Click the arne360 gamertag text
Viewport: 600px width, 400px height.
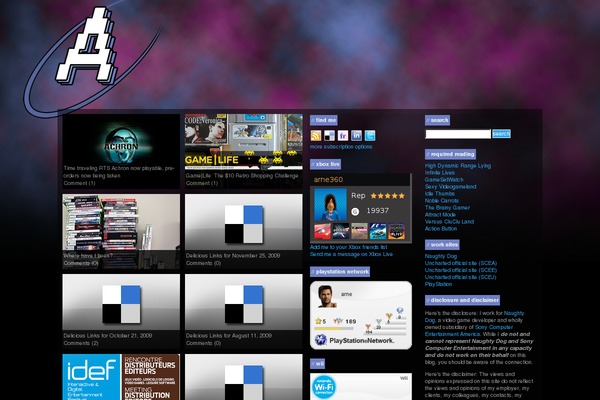328,180
